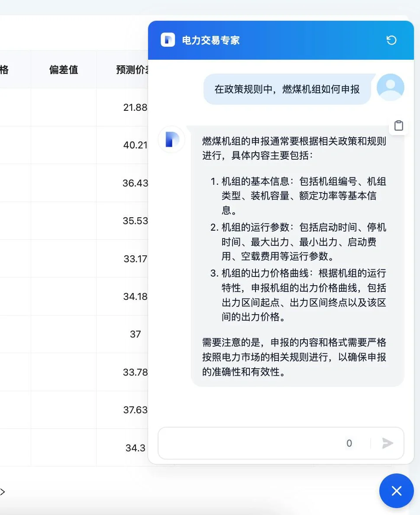
Task: Click the user avatar beside the question bubble
Action: 390,87
